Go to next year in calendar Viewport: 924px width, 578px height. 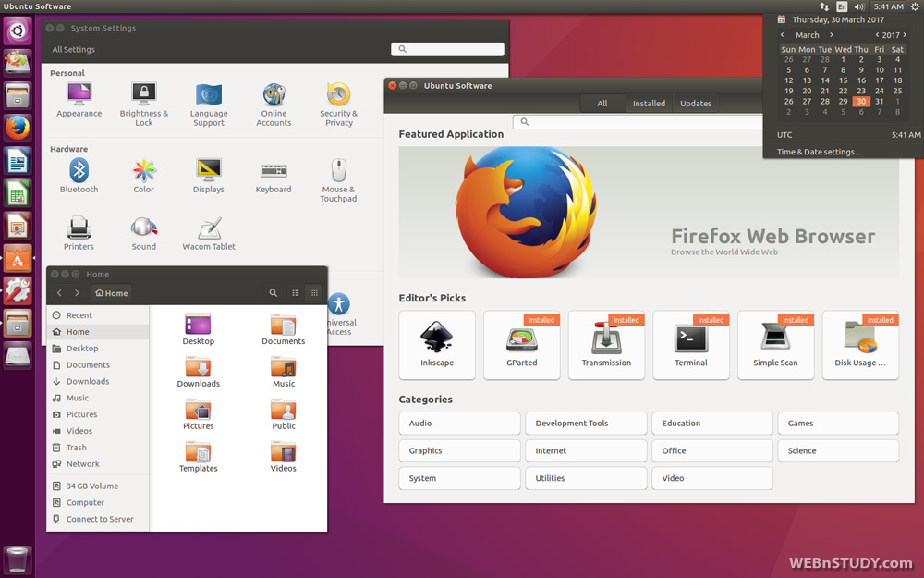905,35
